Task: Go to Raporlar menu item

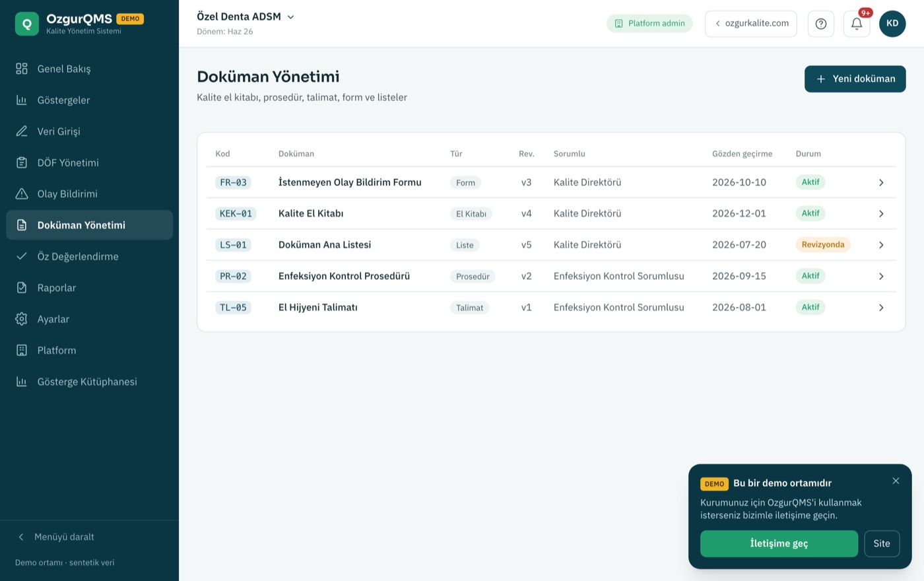Action: click(89, 288)
